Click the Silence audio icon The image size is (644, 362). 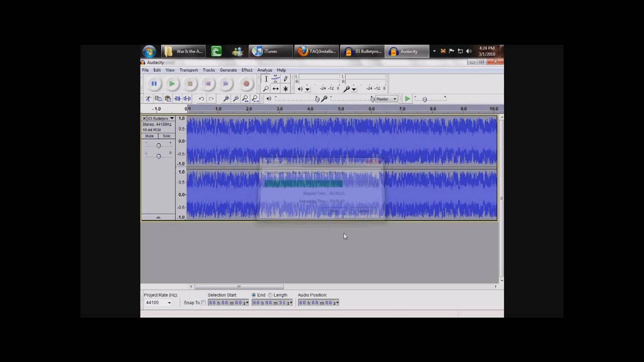pyautogui.click(x=187, y=99)
